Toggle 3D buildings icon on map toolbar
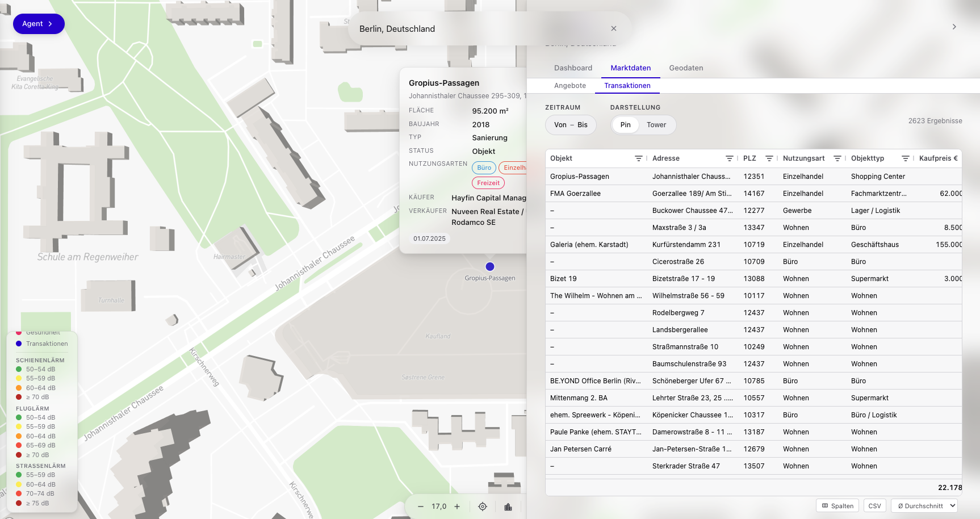Viewport: 980px width, 519px height. (508, 507)
